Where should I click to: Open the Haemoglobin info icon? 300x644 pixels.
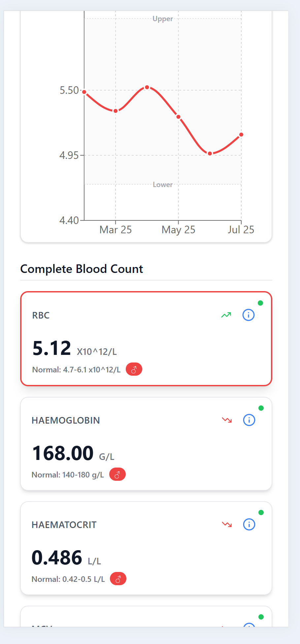coord(249,420)
